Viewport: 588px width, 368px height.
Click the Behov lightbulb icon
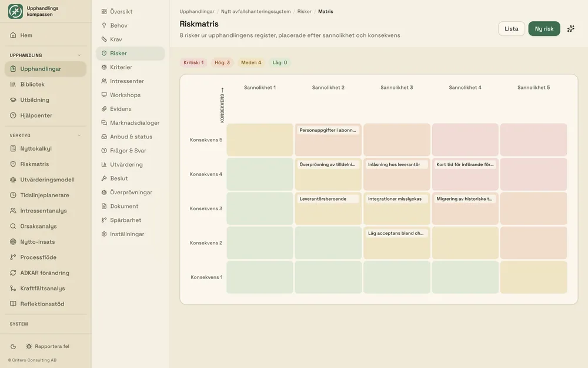(x=104, y=25)
